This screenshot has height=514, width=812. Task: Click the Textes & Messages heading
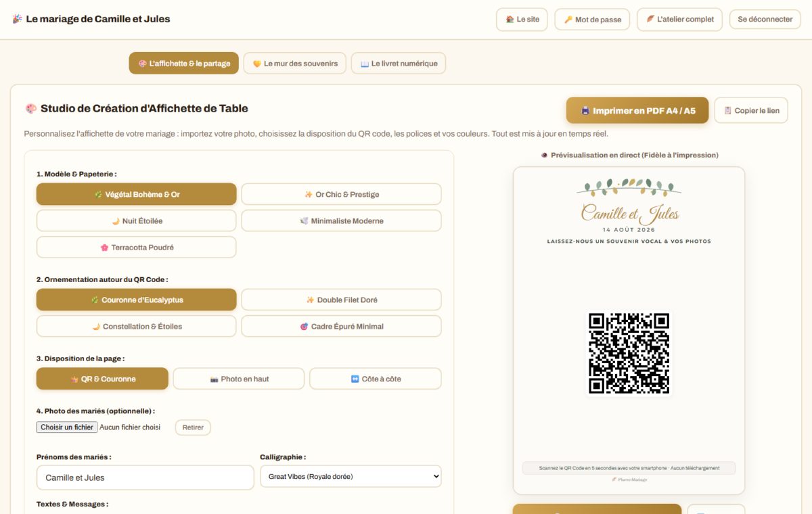pyautogui.click(x=72, y=504)
